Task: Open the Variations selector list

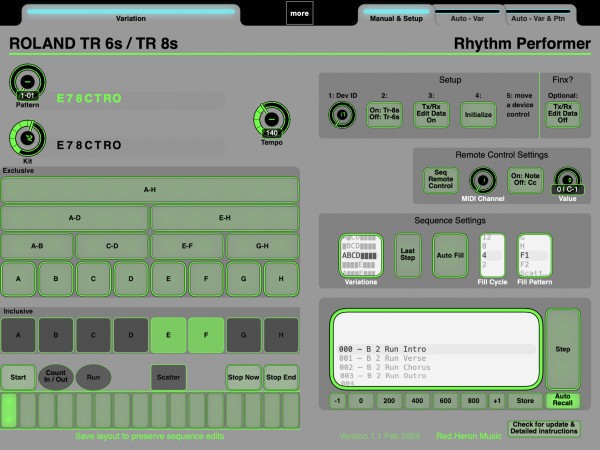Action: (x=360, y=255)
